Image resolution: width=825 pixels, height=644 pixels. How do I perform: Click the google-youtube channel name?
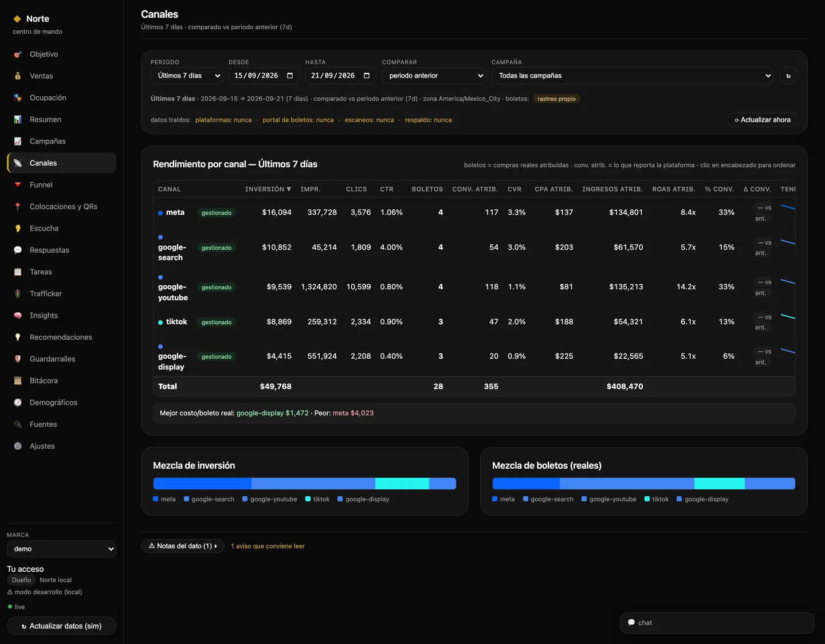tap(173, 292)
